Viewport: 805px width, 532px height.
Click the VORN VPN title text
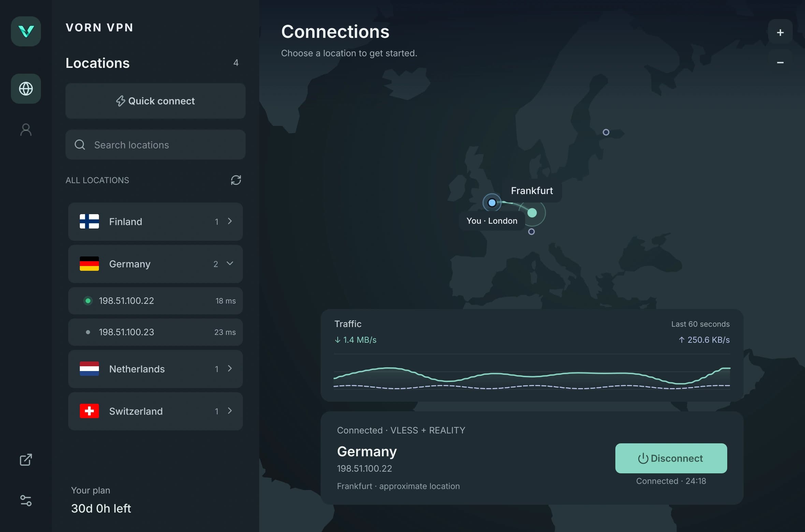click(x=99, y=27)
